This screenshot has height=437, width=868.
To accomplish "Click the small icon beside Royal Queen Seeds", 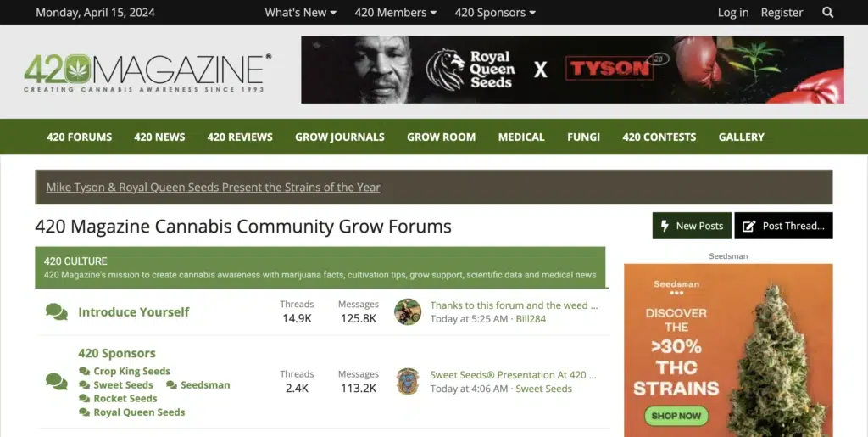I will pyautogui.click(x=84, y=412).
